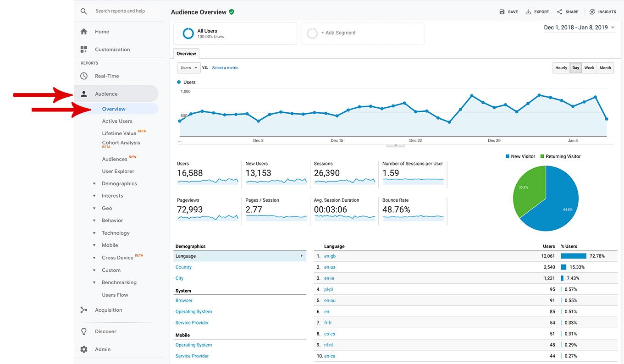Click Service Provider link under Mobile

192,356
